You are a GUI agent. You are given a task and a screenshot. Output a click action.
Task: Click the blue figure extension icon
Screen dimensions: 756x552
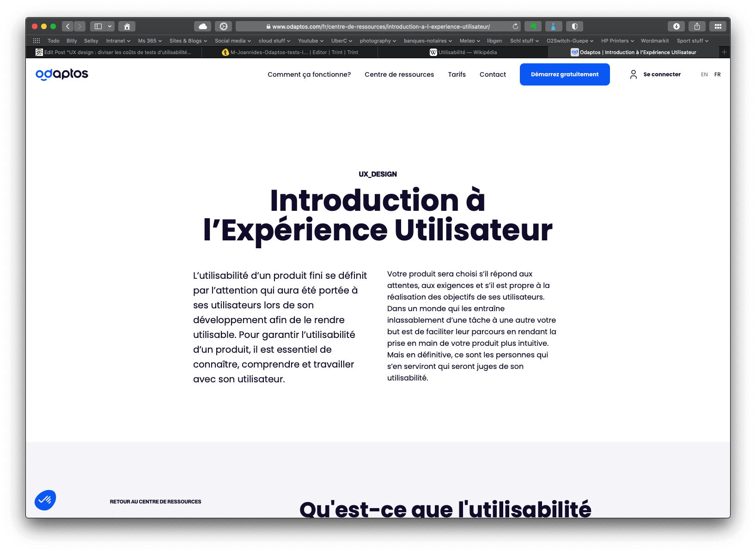[x=554, y=26]
